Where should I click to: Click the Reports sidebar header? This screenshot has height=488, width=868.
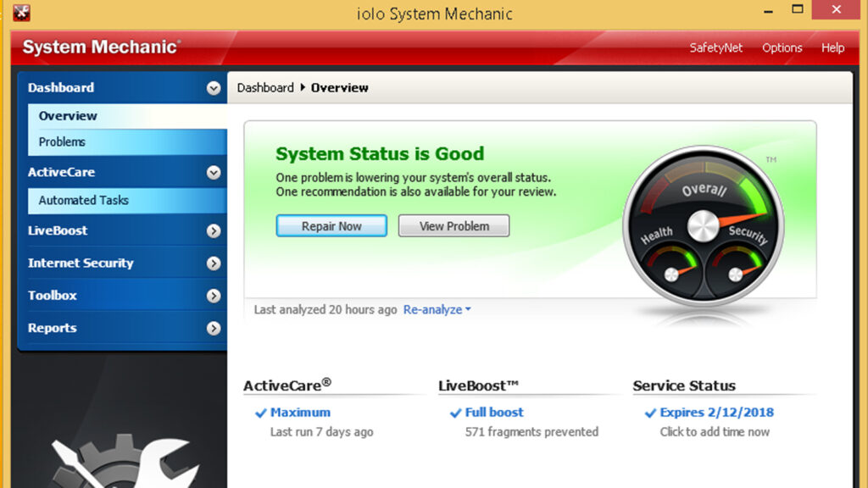[122, 328]
